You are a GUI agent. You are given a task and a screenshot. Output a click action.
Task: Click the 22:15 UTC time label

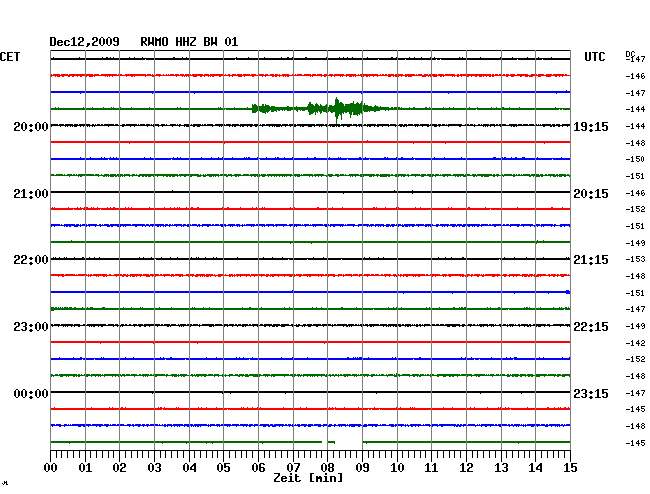click(x=591, y=327)
